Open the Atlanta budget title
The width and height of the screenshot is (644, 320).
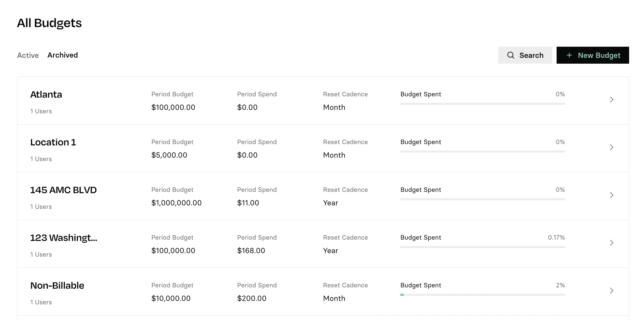pyautogui.click(x=46, y=94)
